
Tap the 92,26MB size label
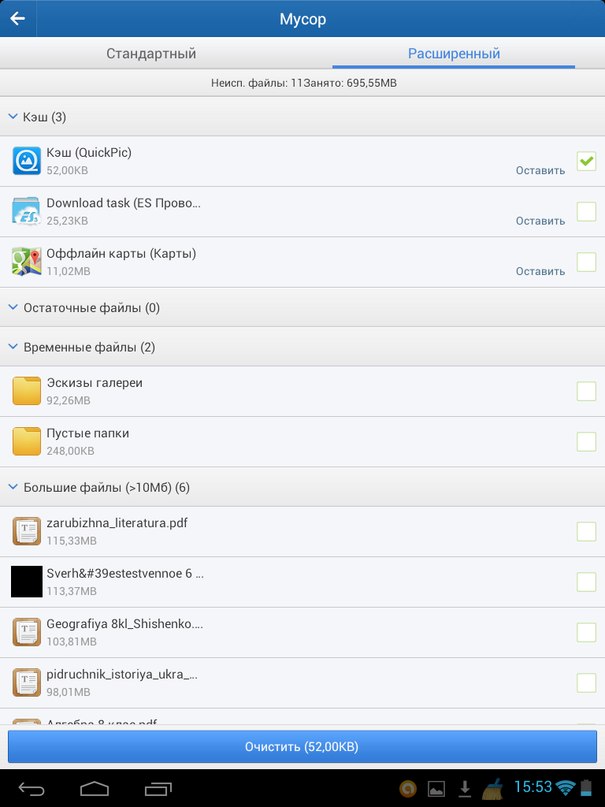(x=68, y=400)
